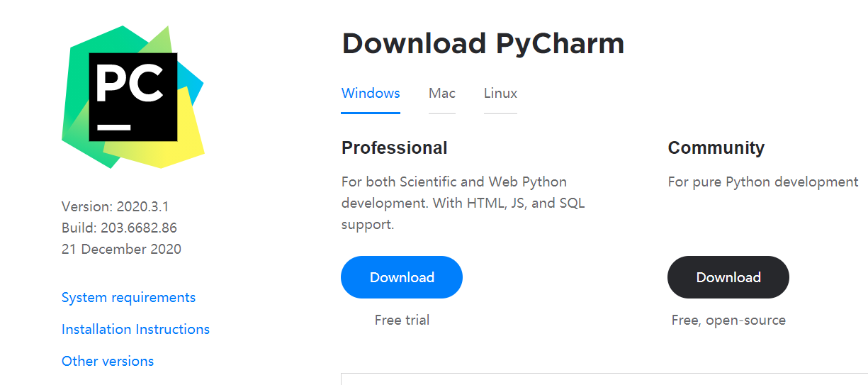Screen dimensions: 868x385
Task: Open the Installation Instructions link
Action: 135,329
